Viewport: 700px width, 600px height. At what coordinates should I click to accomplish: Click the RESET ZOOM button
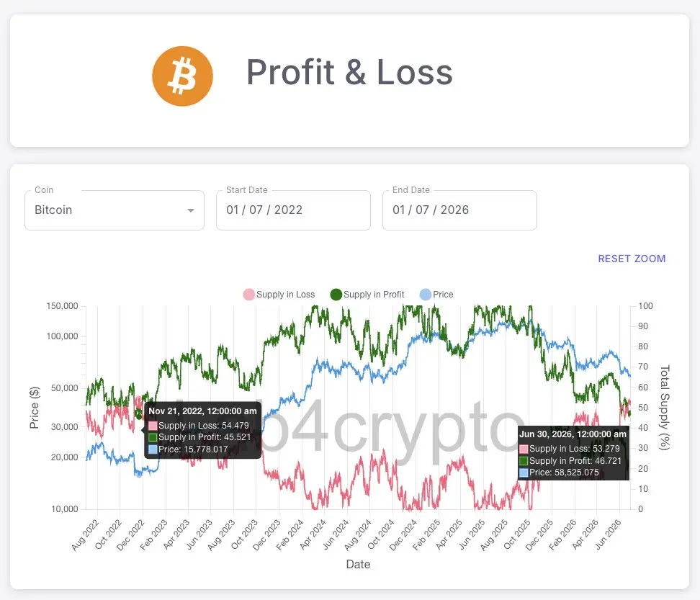coord(632,259)
